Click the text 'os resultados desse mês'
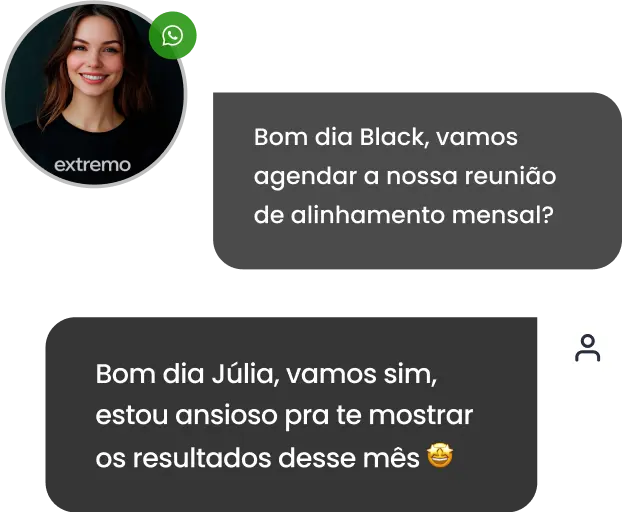623x513 pixels. pos(257,458)
